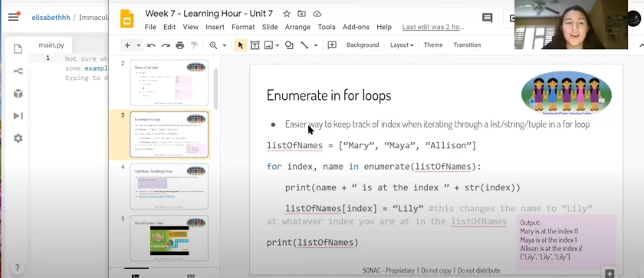The height and width of the screenshot is (278, 644).
Task: Open comment history speech bubble icon
Action: pyautogui.click(x=487, y=18)
